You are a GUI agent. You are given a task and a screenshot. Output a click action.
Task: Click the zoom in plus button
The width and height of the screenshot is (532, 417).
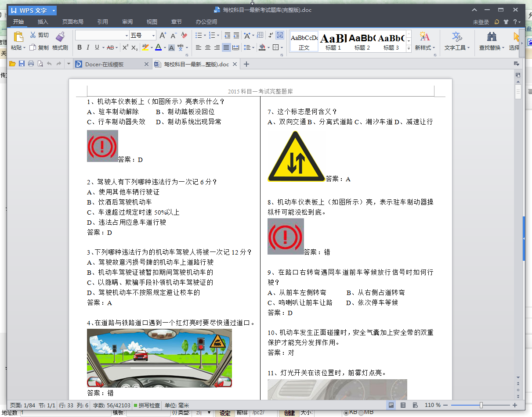pos(515,405)
